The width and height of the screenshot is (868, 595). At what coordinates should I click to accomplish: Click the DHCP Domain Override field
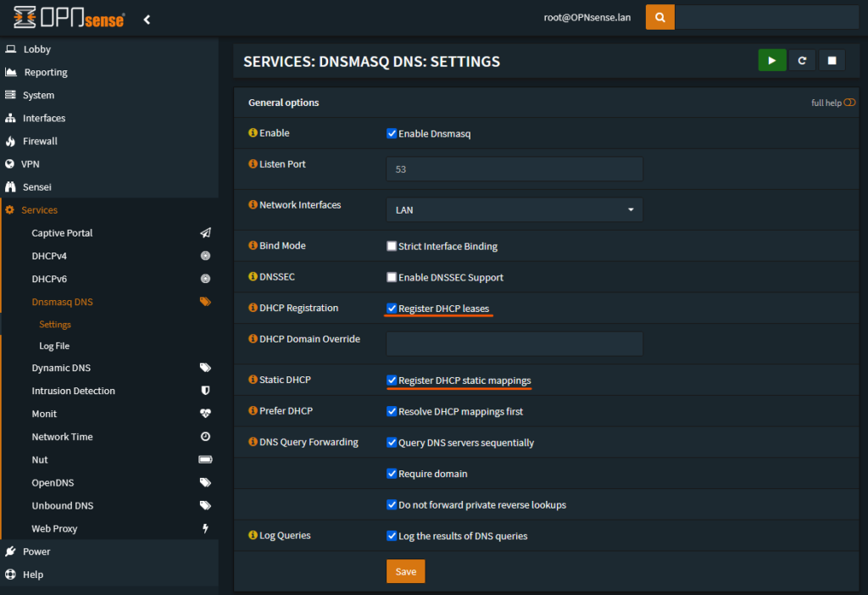click(x=515, y=344)
